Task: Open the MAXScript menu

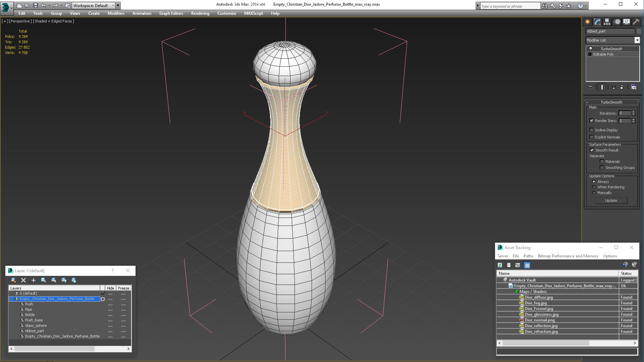Action: point(253,13)
